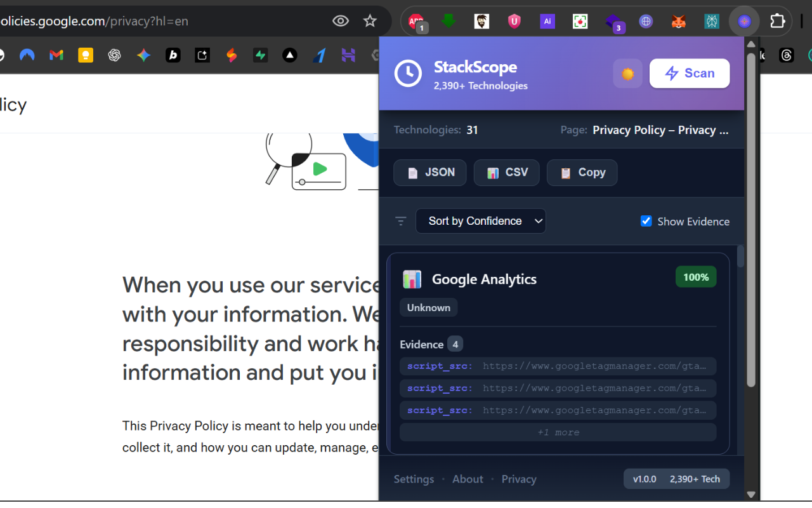Open the Gemini sparkle bookmark
The width and height of the screenshot is (812, 508).
coord(144,55)
